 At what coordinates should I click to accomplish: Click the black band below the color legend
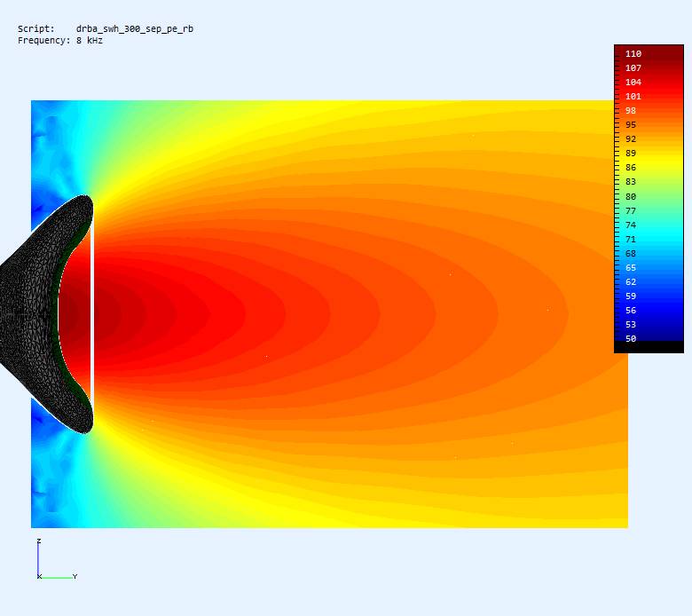[x=649, y=347]
